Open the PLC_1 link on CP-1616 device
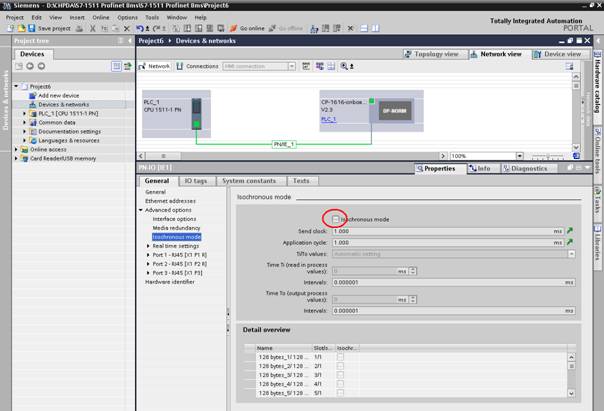Image resolution: width=604 pixels, height=411 pixels. pos(329,119)
